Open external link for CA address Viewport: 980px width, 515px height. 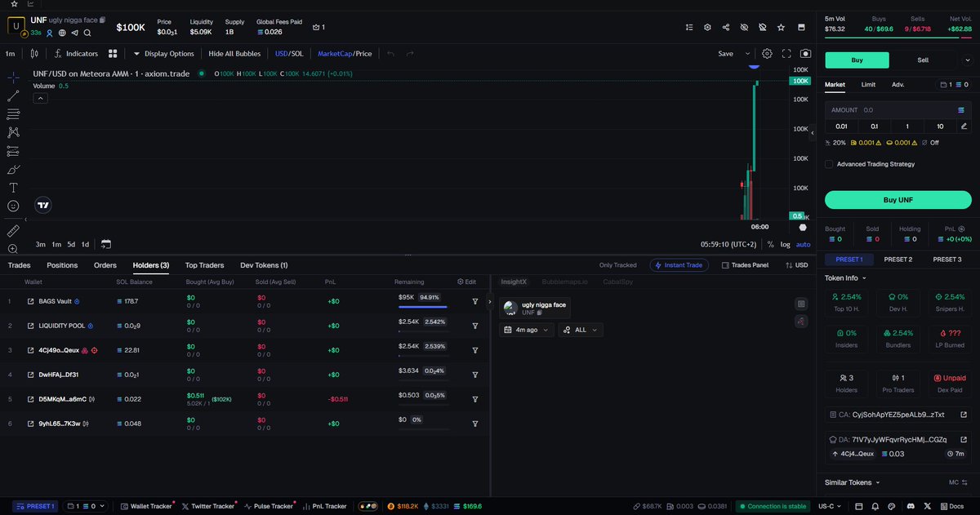(x=964, y=415)
